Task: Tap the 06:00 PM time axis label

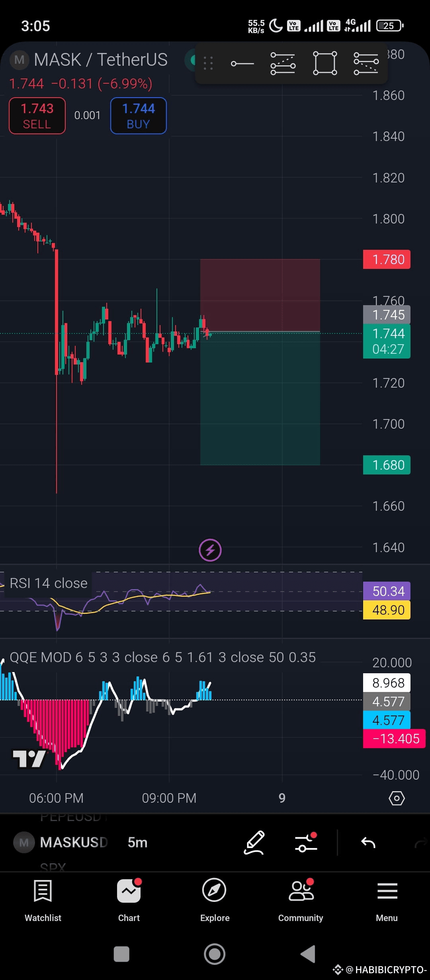Action: 56,798
